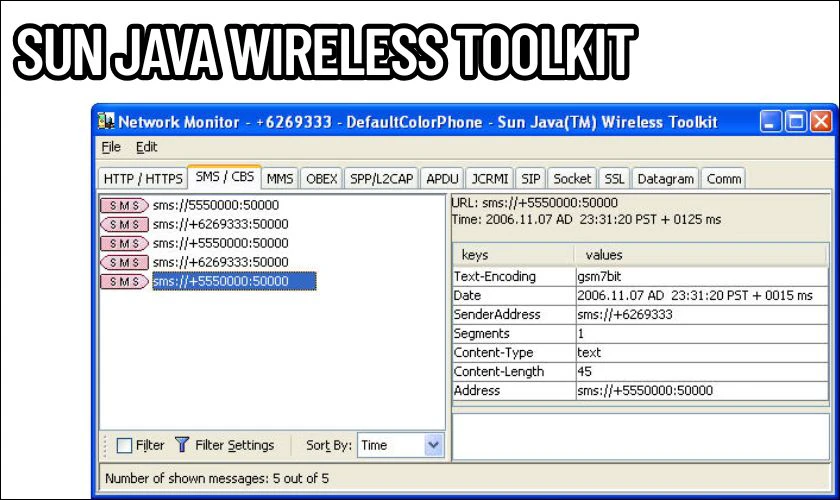Switch to the SPP/L2CAP tab

[x=381, y=178]
